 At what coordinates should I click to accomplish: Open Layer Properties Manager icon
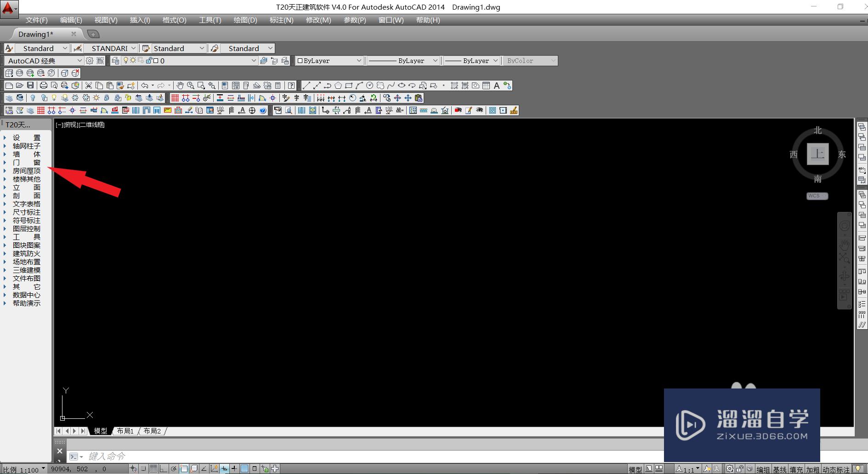point(115,61)
